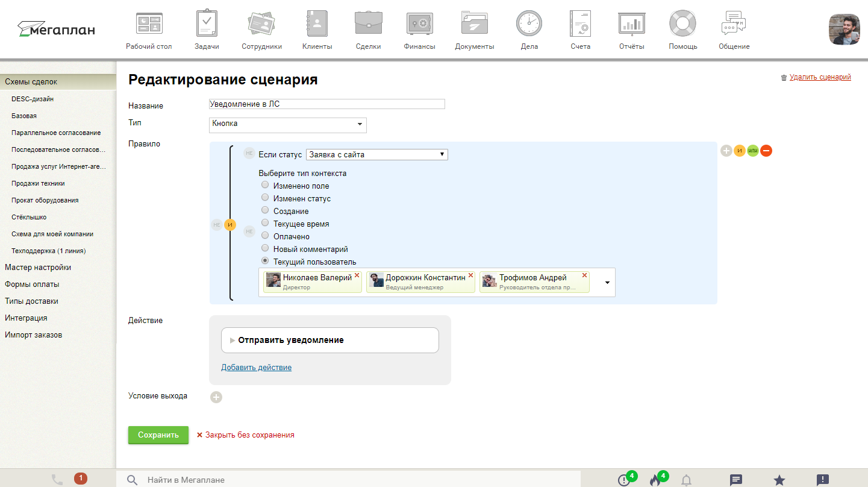
Task: Open the Отчёты chart icon
Action: click(632, 24)
